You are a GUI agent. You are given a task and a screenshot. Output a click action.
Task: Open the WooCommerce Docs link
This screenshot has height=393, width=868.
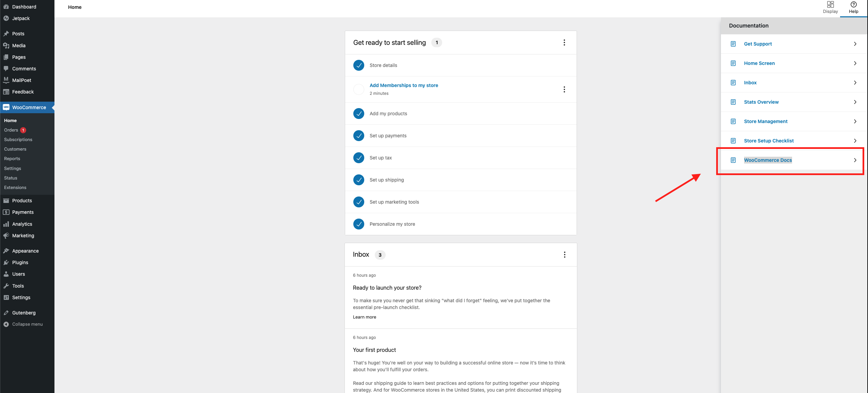pos(768,160)
